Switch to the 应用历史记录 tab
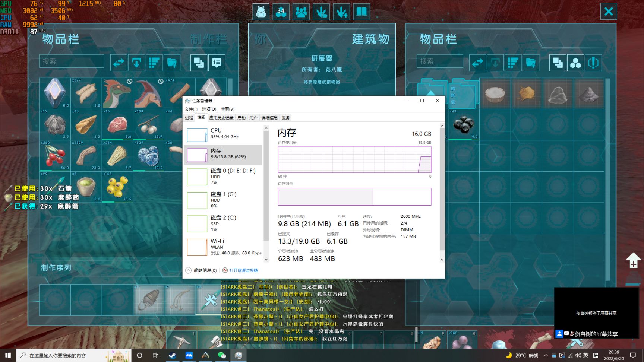The height and width of the screenshot is (362, 644). (221, 118)
